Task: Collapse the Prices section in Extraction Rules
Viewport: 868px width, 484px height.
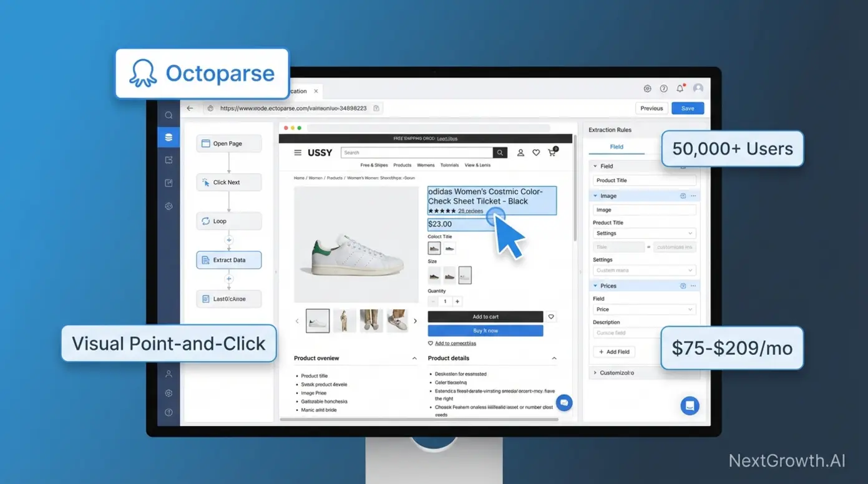Action: (595, 286)
